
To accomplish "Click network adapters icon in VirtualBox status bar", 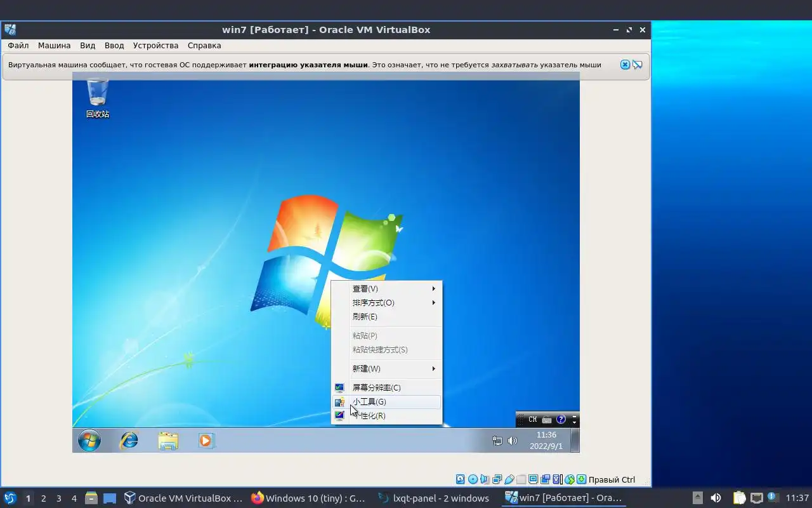I will coord(497,479).
